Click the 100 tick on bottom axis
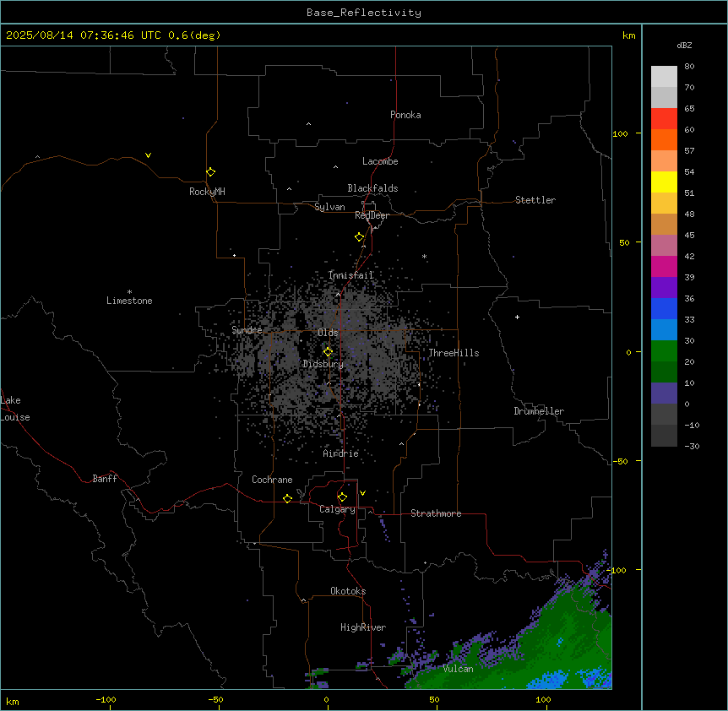The width and height of the screenshot is (728, 711). (x=543, y=699)
